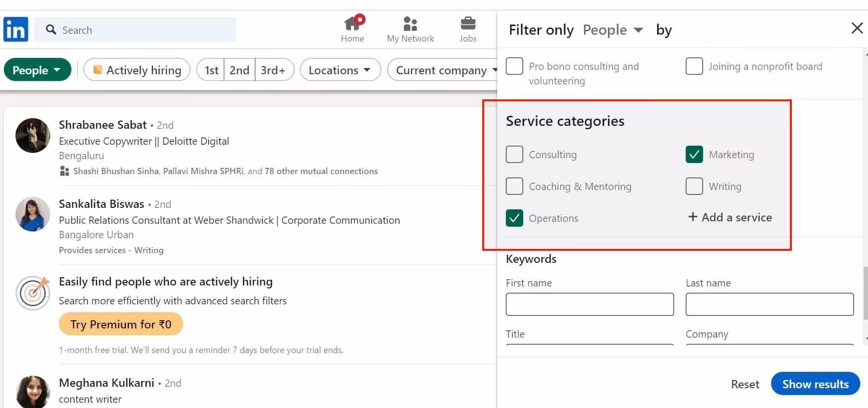
Task: Open the 'Filter only People' dropdown
Action: [613, 30]
